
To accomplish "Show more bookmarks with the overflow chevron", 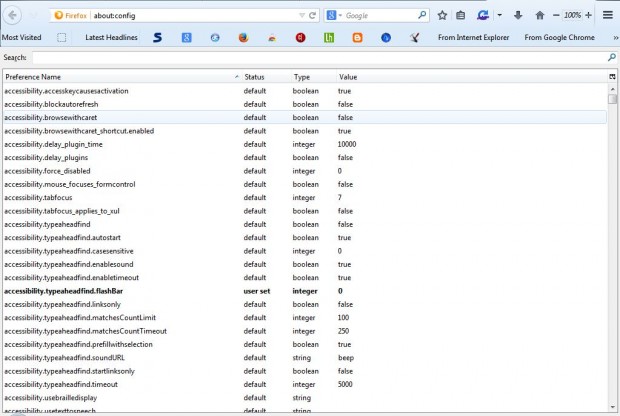I will pos(614,37).
